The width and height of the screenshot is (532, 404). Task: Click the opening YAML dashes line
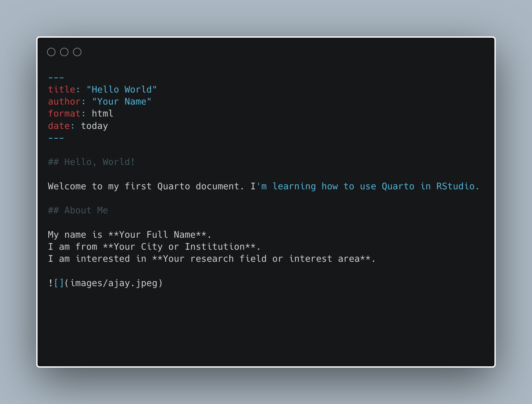56,78
